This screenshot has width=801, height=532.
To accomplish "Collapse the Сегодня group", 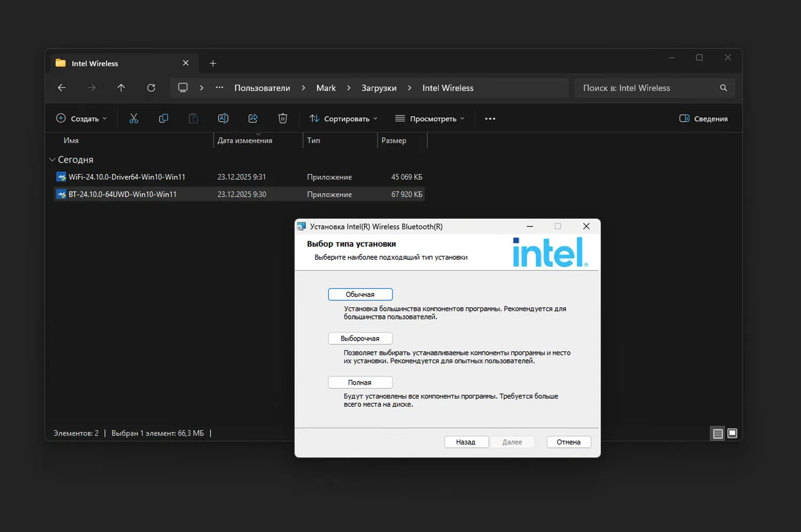I will (52, 159).
